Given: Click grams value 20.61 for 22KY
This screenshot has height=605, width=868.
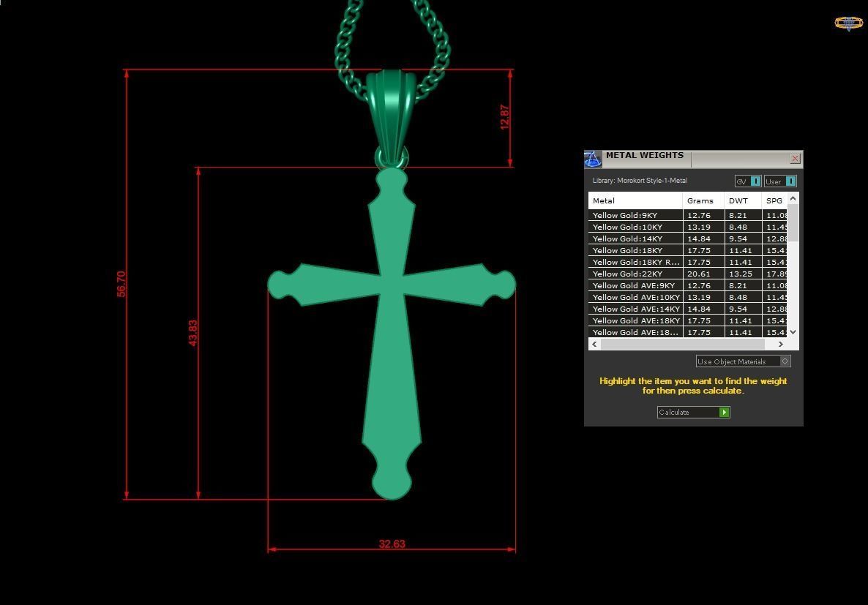Looking at the screenshot, I should [699, 274].
